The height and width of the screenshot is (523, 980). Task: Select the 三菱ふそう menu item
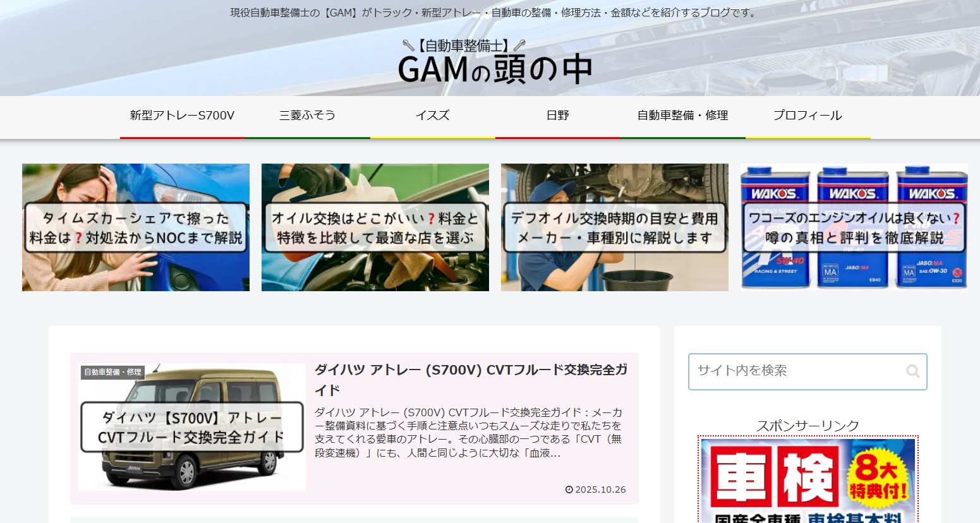307,116
